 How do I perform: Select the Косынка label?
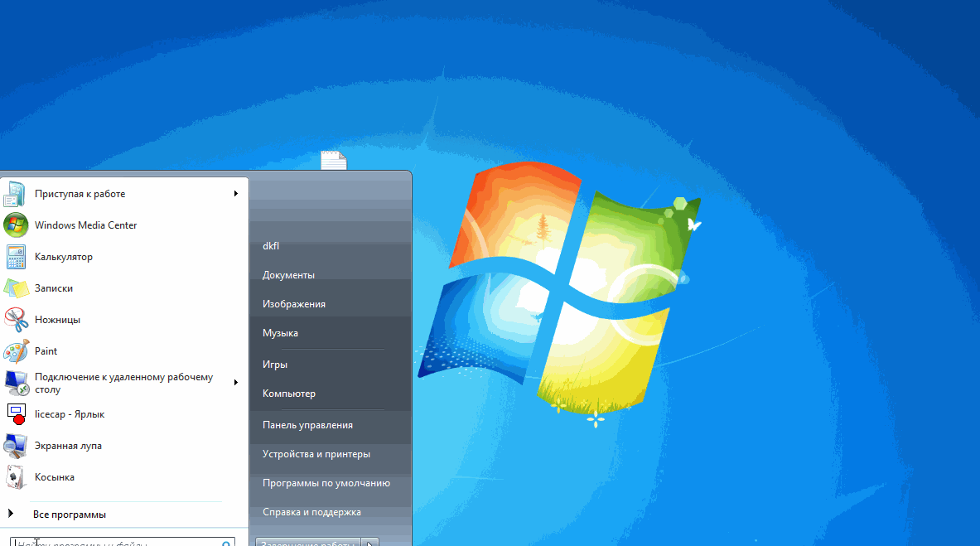point(55,477)
